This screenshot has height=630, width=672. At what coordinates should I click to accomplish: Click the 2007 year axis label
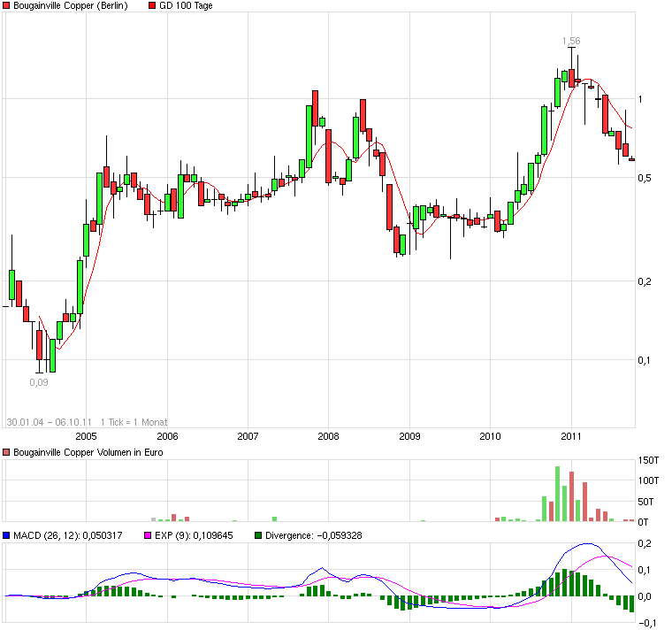click(248, 436)
